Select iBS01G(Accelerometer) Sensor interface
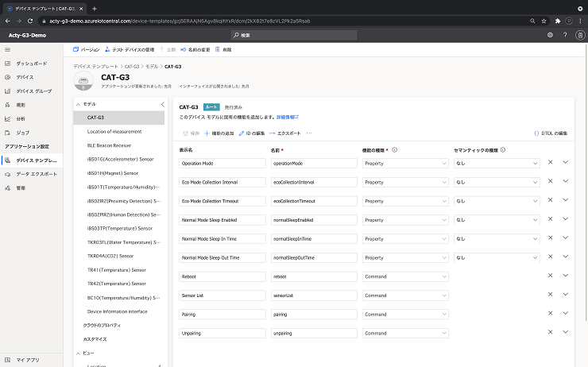 (x=119, y=160)
